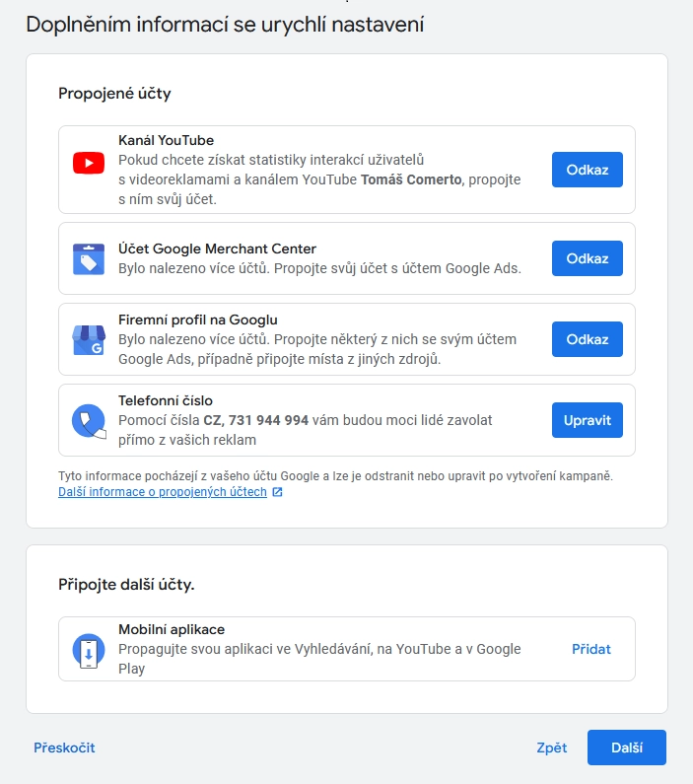Click the external link icon after propojených účtech
693x784 pixels.
(277, 492)
